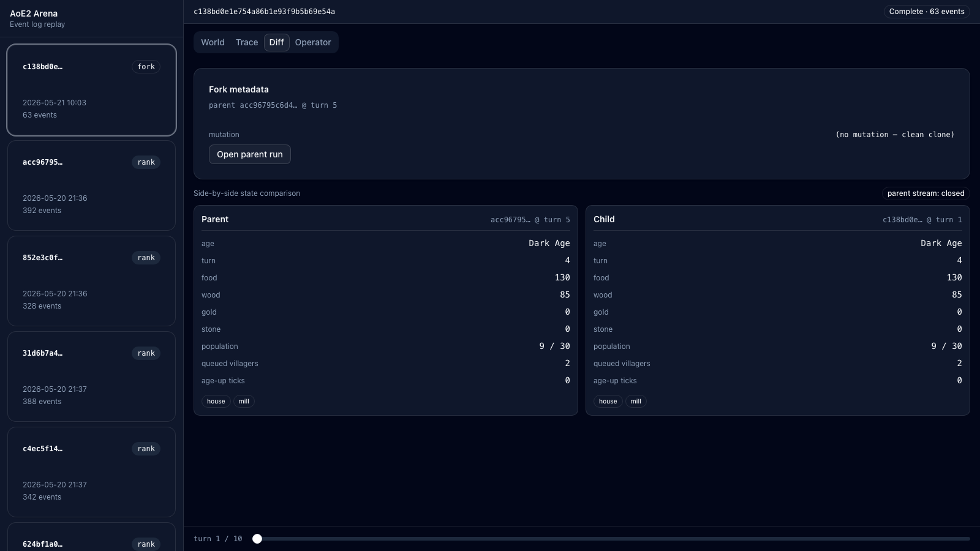This screenshot has width=980, height=551.
Task: Click 'parent acc96795c6d4… @ turn 5' text
Action: 273,105
